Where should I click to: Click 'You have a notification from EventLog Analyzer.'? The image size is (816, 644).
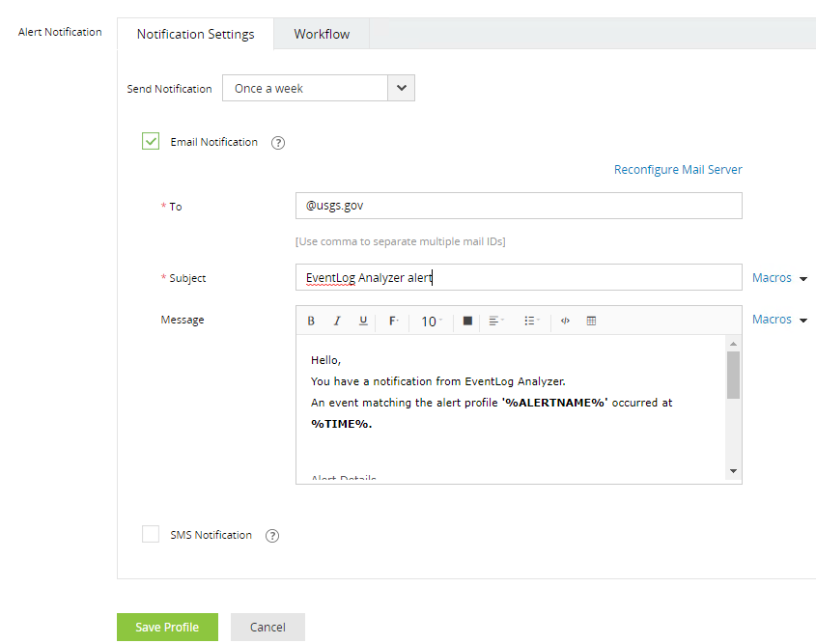[x=438, y=381]
